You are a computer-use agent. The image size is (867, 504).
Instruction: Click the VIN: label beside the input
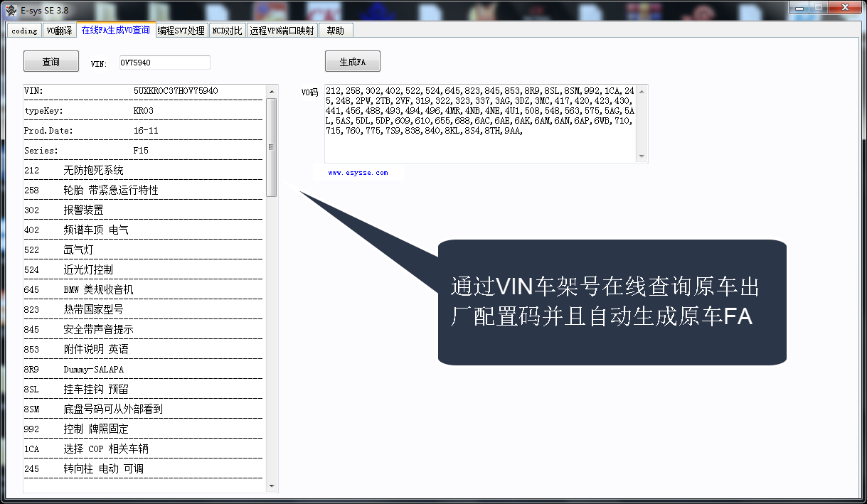(99, 64)
